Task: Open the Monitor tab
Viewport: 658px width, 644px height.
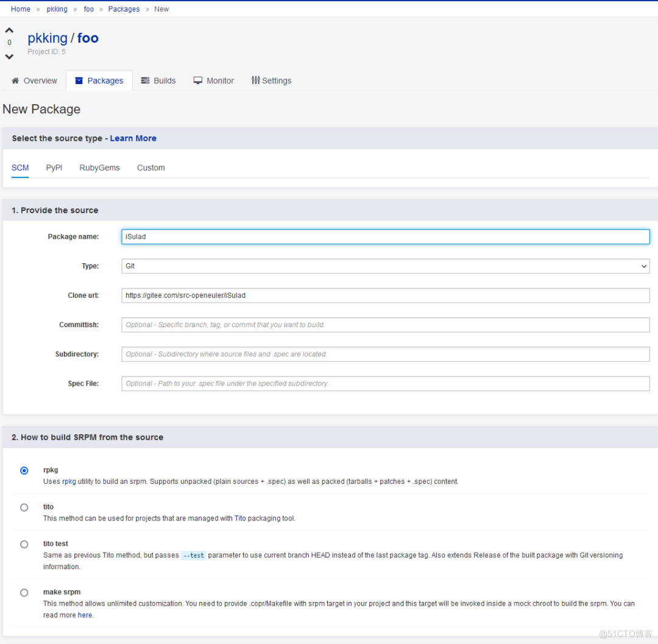Action: (x=214, y=80)
